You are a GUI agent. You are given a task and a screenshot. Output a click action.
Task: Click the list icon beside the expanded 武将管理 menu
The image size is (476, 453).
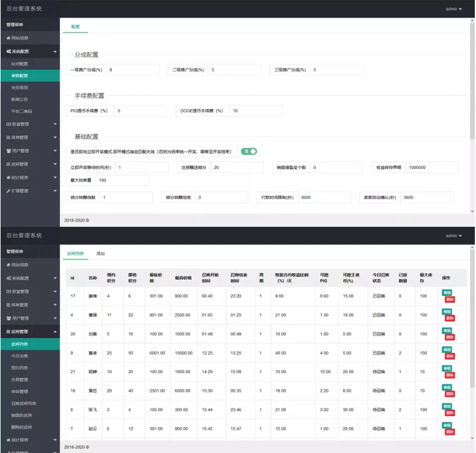pos(8,332)
